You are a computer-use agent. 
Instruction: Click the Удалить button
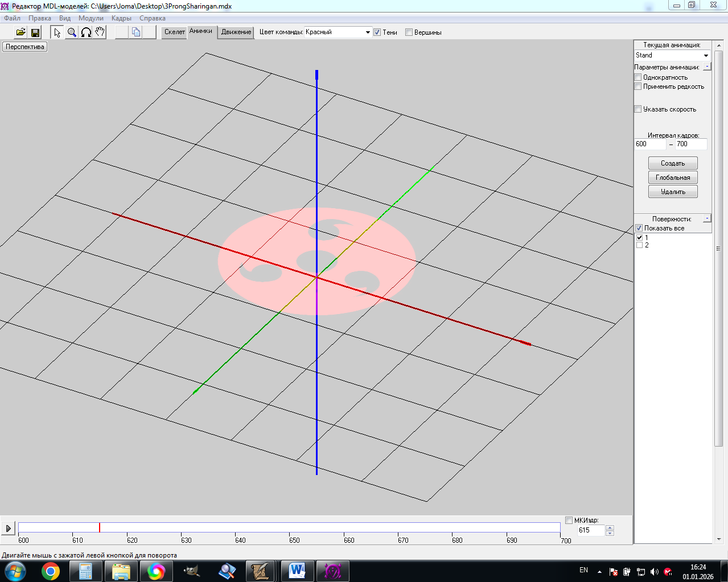click(x=673, y=192)
